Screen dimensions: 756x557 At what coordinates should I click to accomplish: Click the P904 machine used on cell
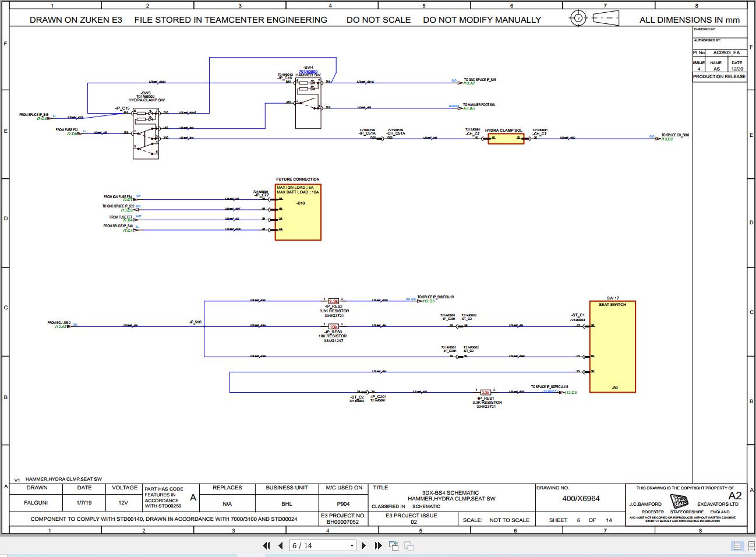pos(344,503)
